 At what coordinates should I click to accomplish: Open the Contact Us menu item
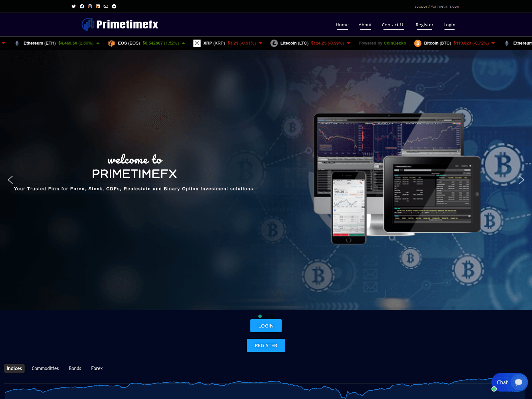point(394,25)
